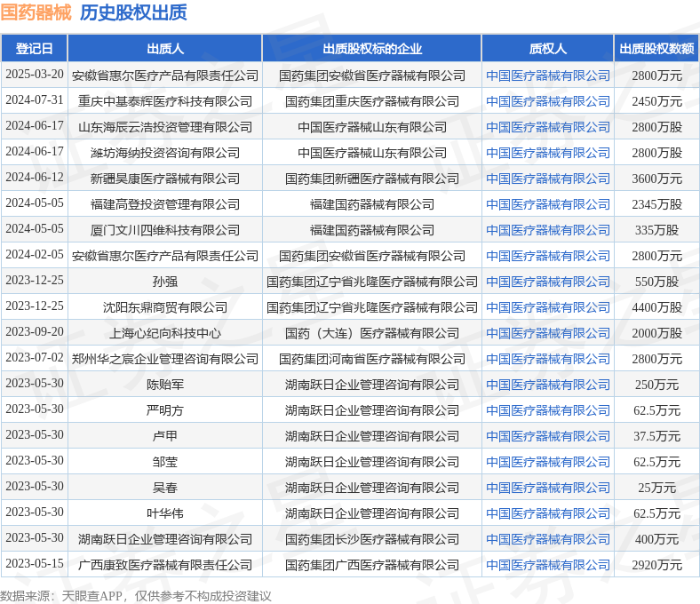This screenshot has width=700, height=604.
Task: Click target company 国药集团重庆医疗器械有限公司
Action: click(372, 101)
